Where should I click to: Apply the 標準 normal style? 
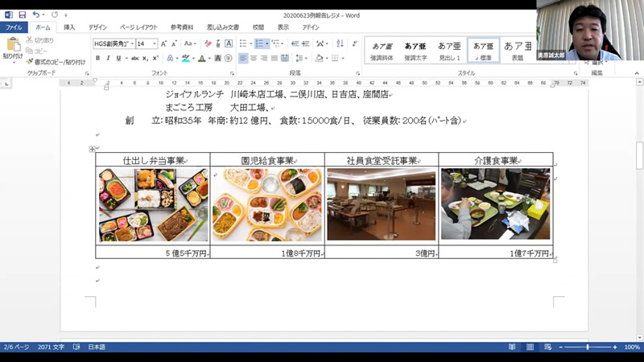pos(484,51)
